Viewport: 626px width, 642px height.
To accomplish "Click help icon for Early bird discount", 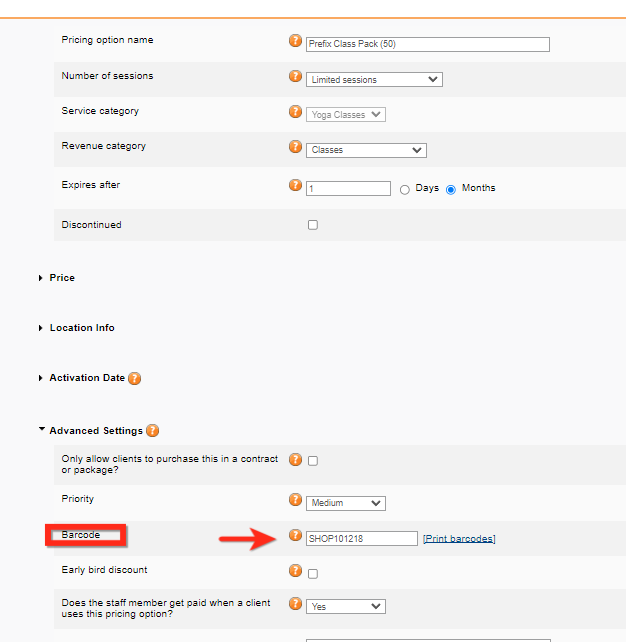I will (x=295, y=571).
